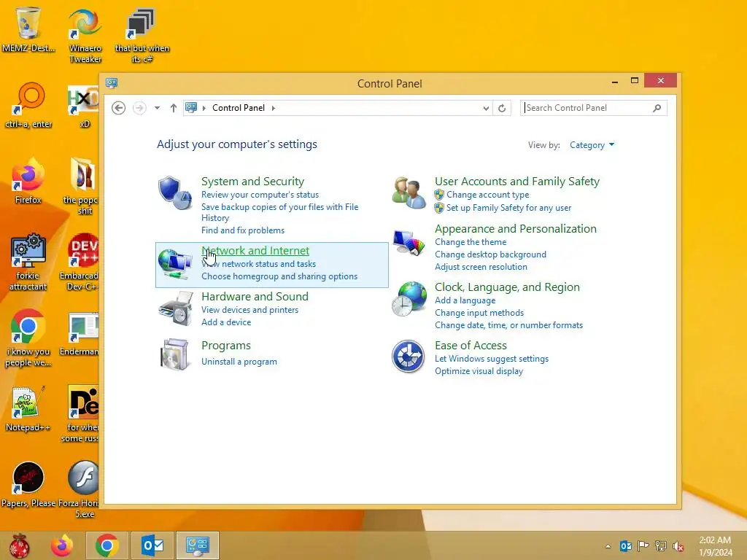This screenshot has height=560, width=747.
Task: Open Action Center flag tray icon
Action: (643, 546)
